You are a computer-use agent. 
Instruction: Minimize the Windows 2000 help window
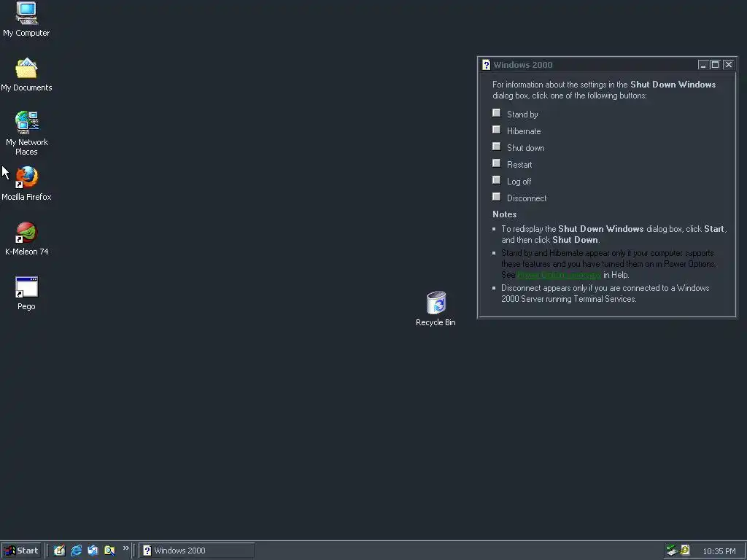tap(703, 65)
